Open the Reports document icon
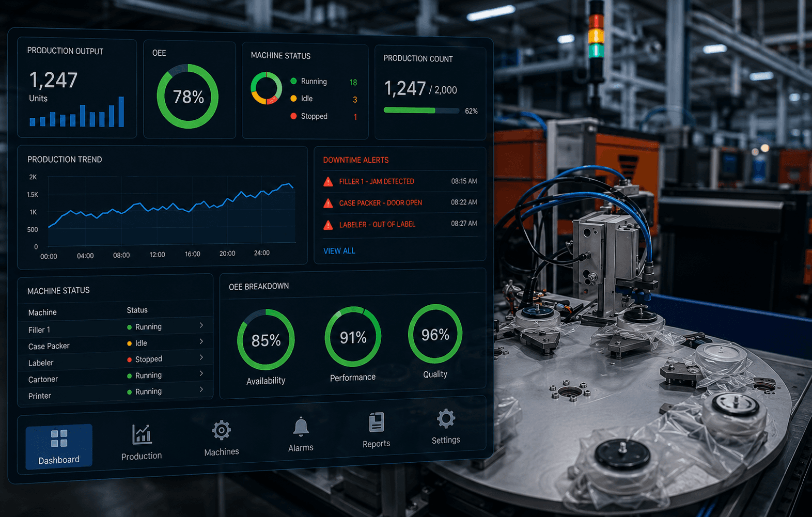Screen dimensions: 812x517 [x=377, y=422]
